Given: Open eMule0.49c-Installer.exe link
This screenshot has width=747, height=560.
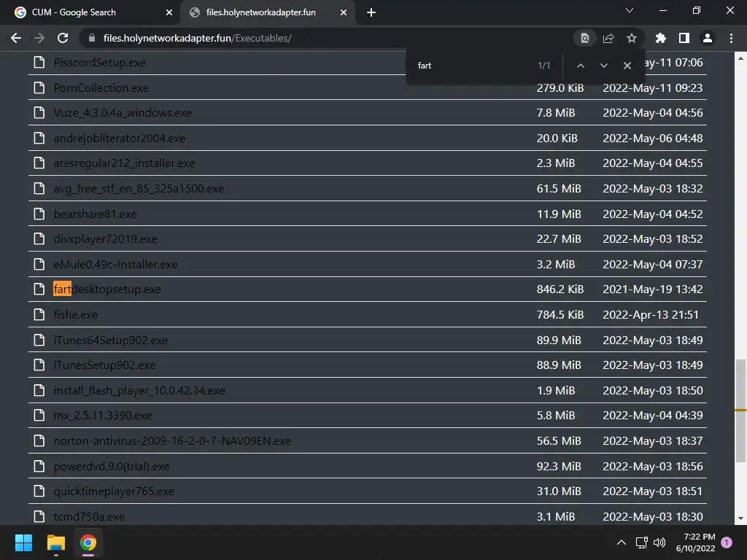Looking at the screenshot, I should click(115, 264).
